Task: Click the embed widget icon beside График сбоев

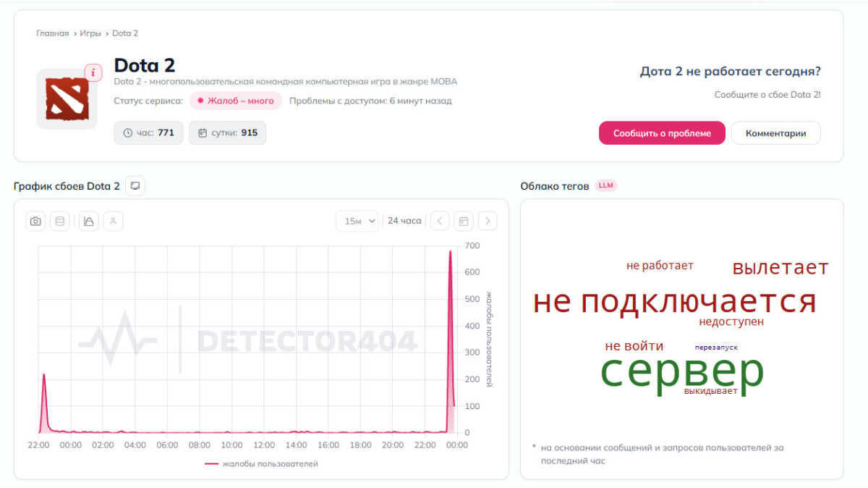Action: point(135,186)
